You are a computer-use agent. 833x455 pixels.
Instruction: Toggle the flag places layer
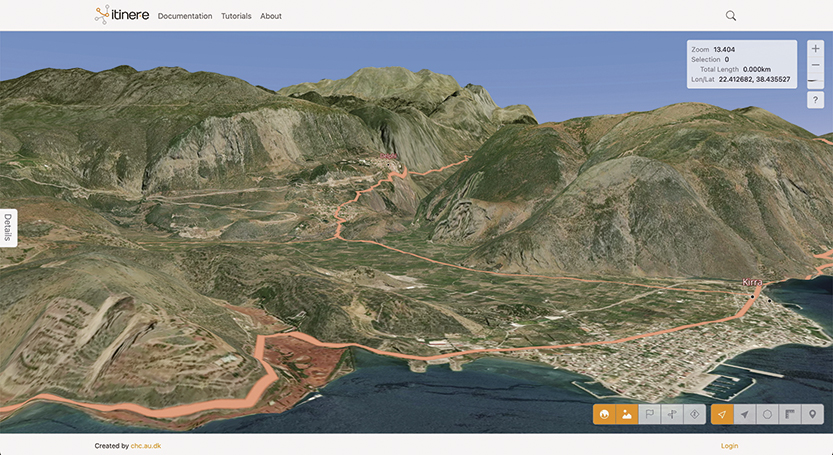[x=649, y=414]
